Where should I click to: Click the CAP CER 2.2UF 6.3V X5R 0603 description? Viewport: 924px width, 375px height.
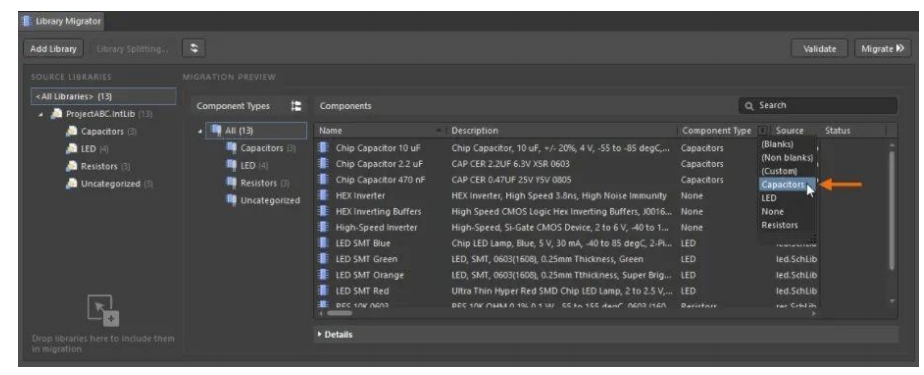point(510,164)
